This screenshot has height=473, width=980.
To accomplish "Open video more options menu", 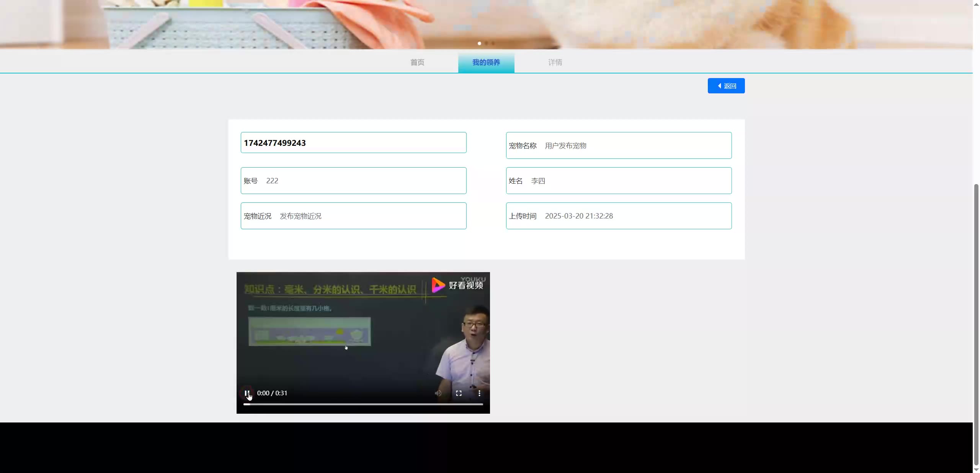I will [x=479, y=393].
